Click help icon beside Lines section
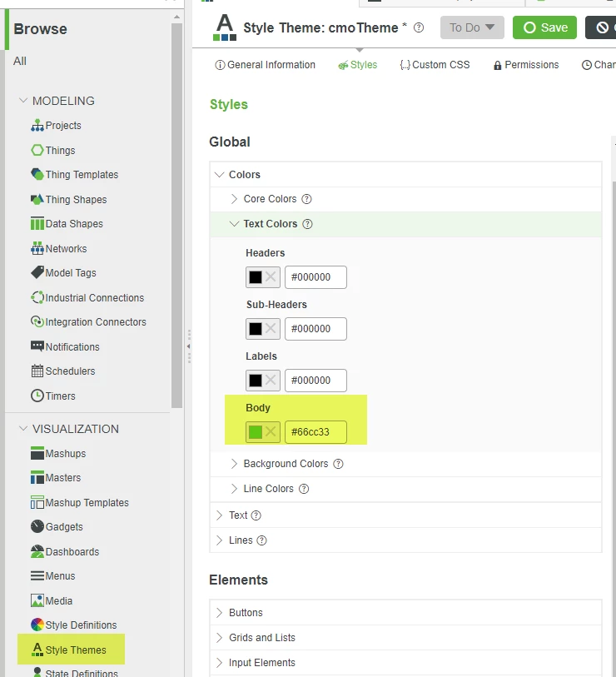The width and height of the screenshot is (616, 677). point(261,540)
